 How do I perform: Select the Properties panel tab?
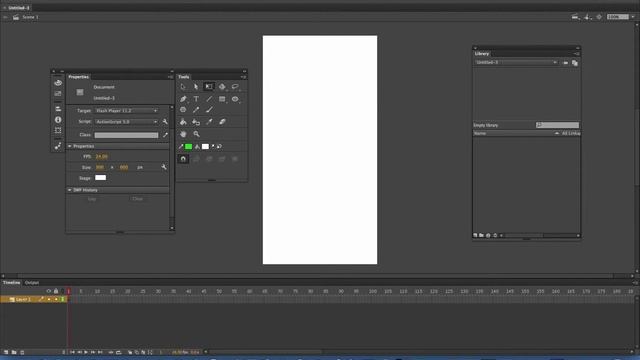(78, 77)
